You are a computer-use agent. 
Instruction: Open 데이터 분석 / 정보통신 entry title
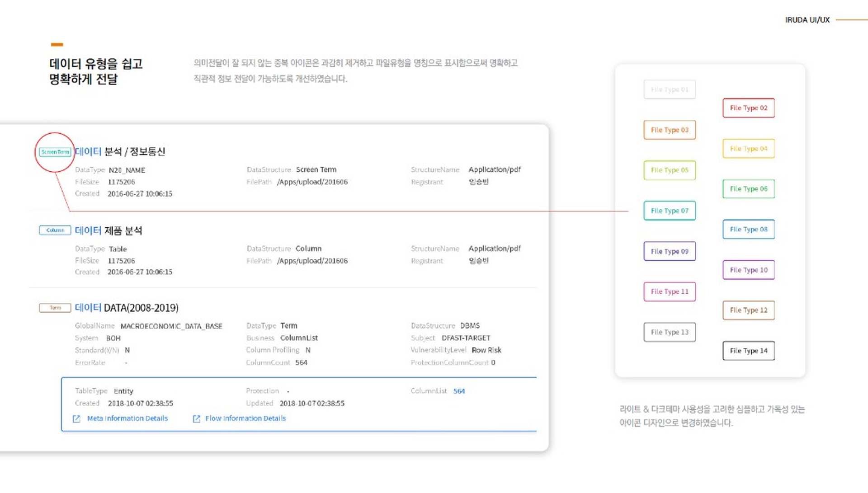(x=120, y=152)
